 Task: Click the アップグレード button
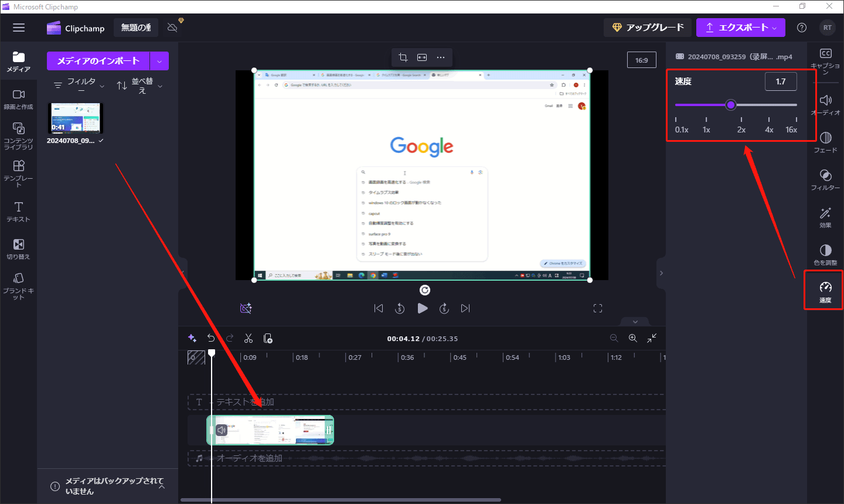coord(648,28)
